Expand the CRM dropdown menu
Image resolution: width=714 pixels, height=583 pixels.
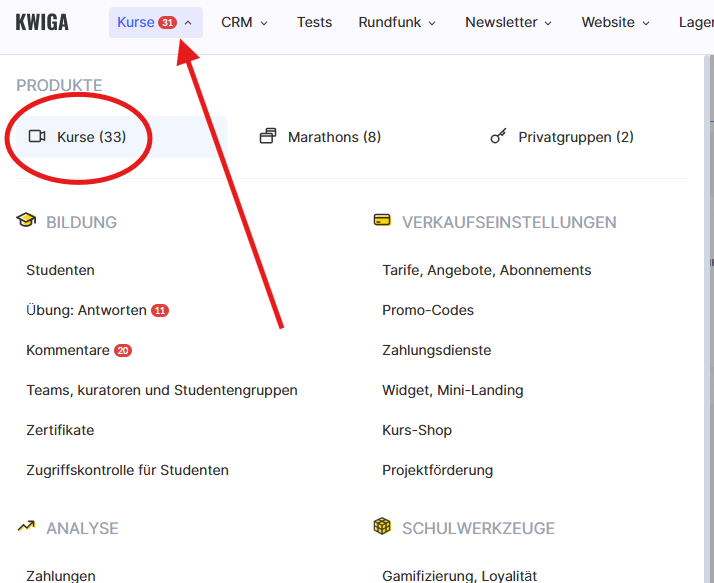pos(244,22)
